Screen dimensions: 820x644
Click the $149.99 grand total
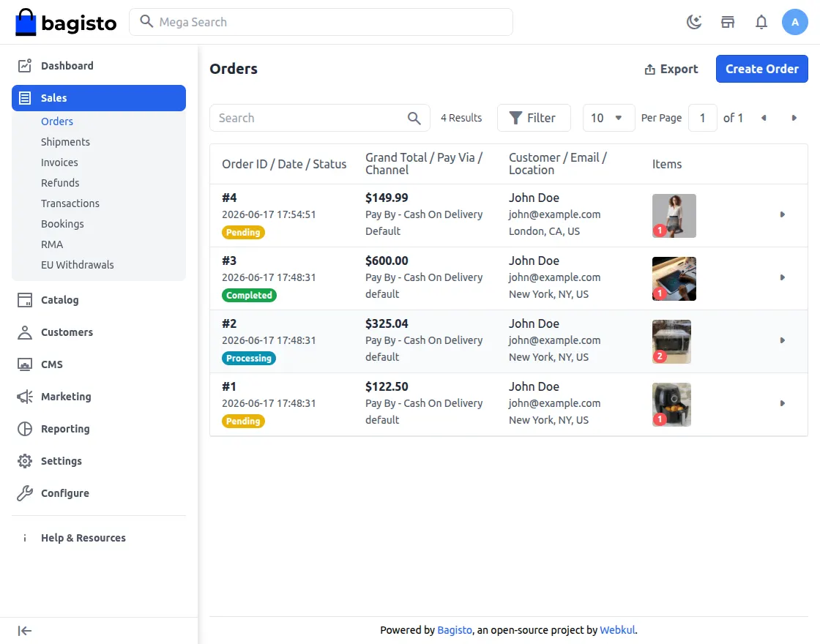pyautogui.click(x=387, y=198)
